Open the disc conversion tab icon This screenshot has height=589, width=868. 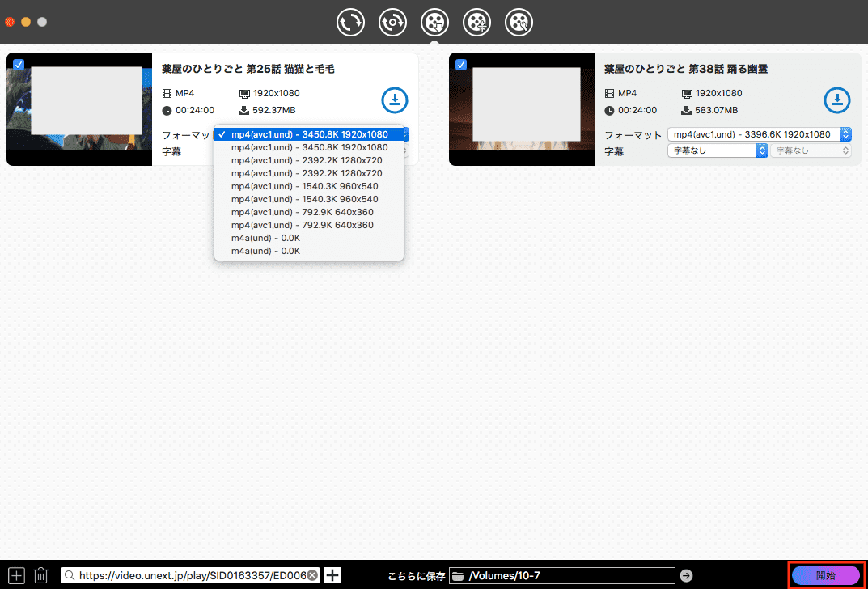tap(392, 22)
